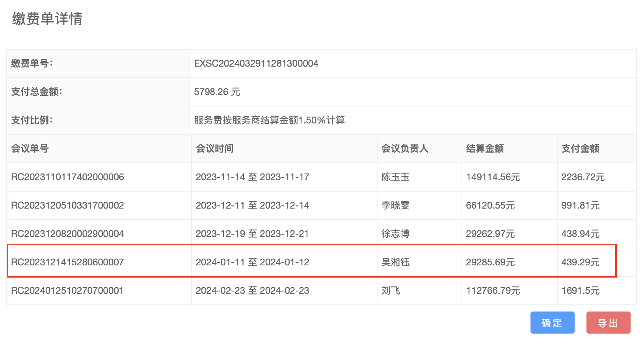Click the red 导出 export button
The height and width of the screenshot is (347, 644).
(x=608, y=323)
